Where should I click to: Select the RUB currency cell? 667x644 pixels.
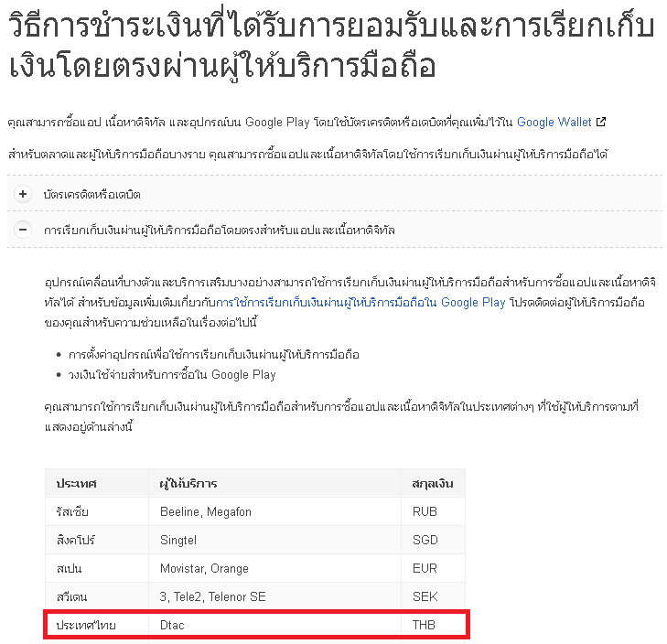pyautogui.click(x=433, y=511)
